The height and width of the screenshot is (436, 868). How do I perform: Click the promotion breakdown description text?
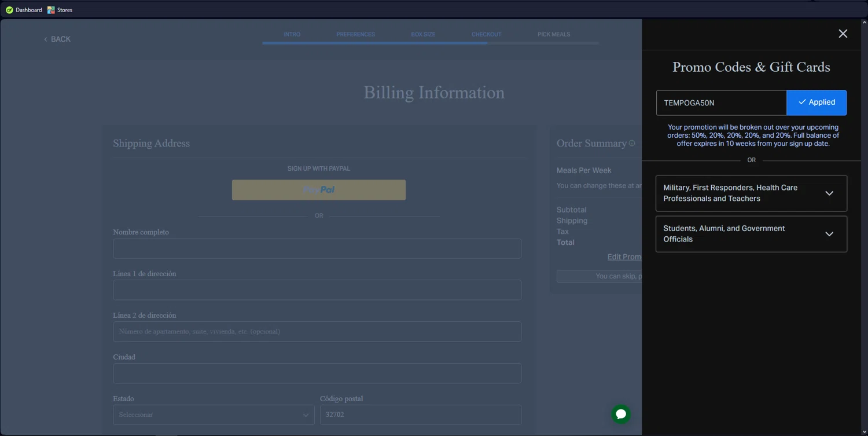point(753,135)
